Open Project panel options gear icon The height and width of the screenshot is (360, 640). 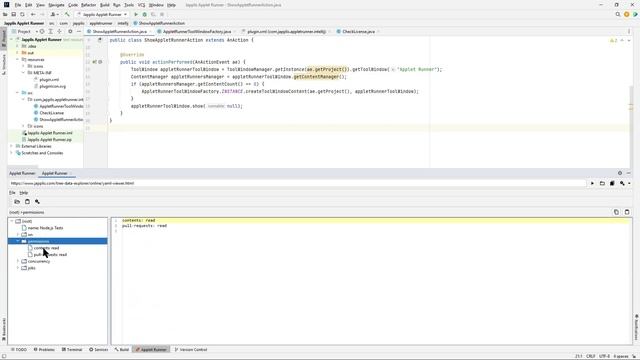(70, 31)
